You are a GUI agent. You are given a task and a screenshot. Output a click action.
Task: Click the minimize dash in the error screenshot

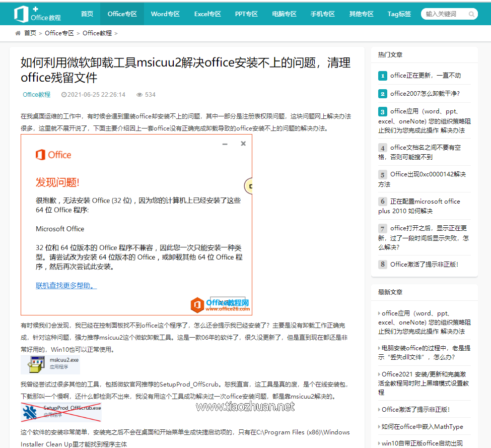pyautogui.click(x=225, y=144)
